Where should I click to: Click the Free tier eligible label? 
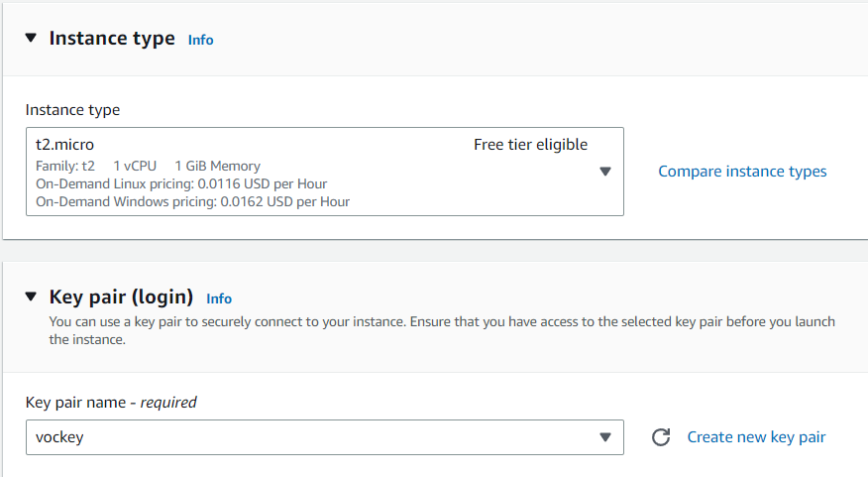(530, 145)
